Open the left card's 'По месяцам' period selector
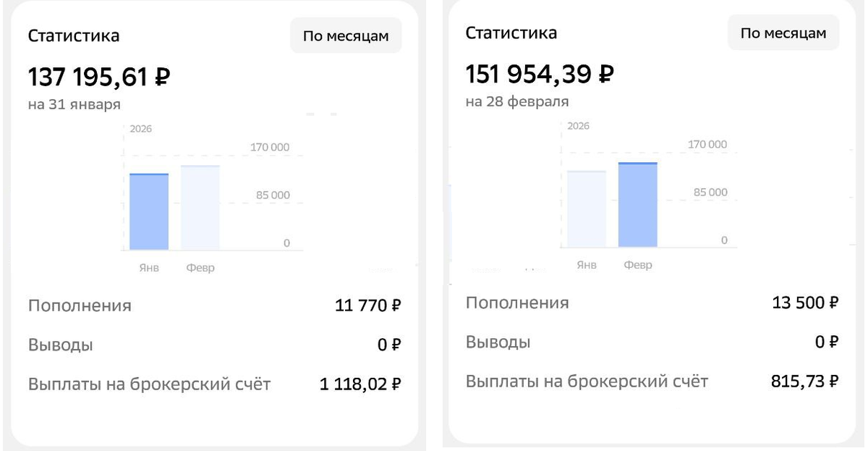The width and height of the screenshot is (868, 451). point(346,35)
